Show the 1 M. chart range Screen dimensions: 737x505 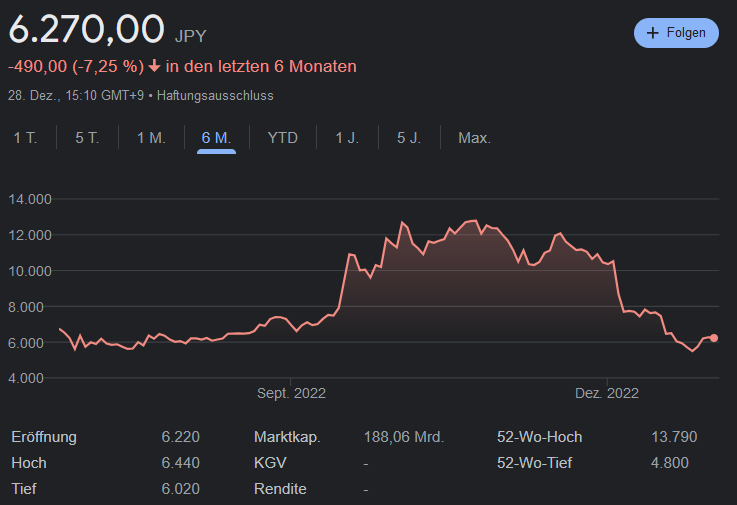(x=151, y=138)
